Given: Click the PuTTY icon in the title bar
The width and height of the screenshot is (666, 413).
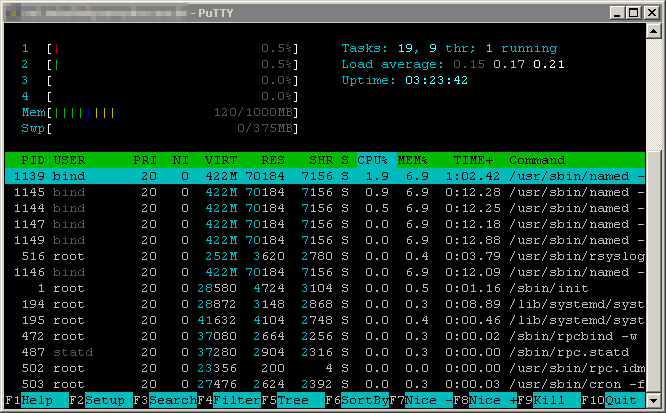Looking at the screenshot, I should pyautogui.click(x=14, y=13).
